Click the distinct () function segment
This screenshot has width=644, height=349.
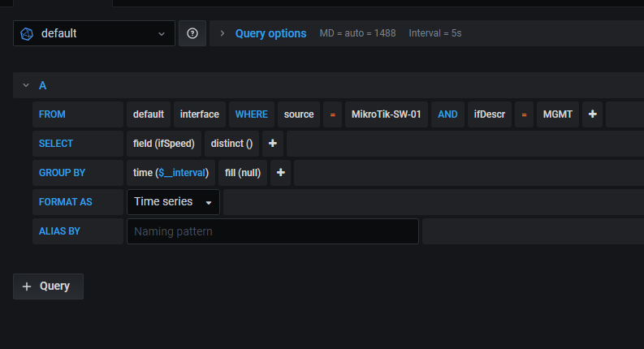[231, 144]
